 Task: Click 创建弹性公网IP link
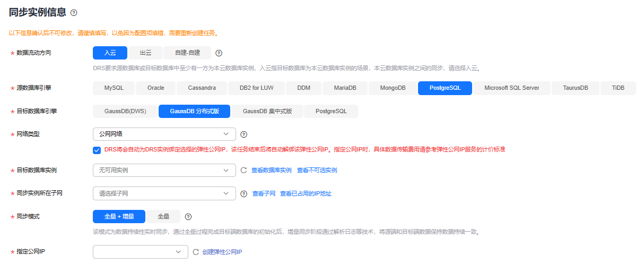click(222, 252)
